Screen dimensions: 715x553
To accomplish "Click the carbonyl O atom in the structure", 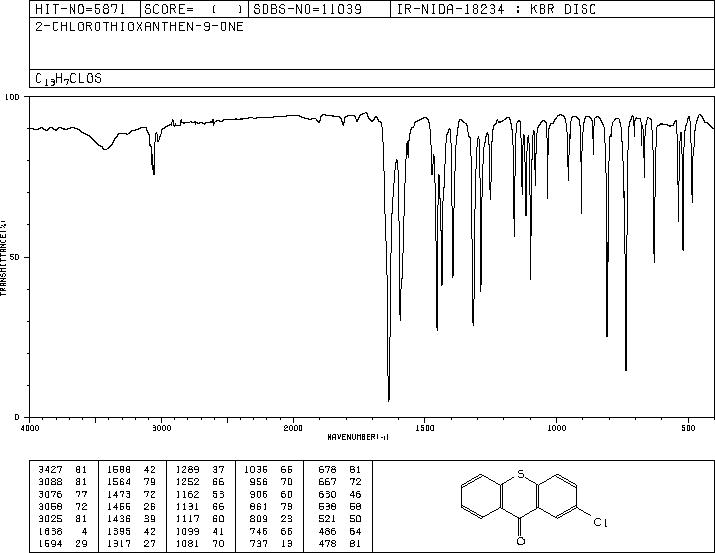I will (x=521, y=541).
